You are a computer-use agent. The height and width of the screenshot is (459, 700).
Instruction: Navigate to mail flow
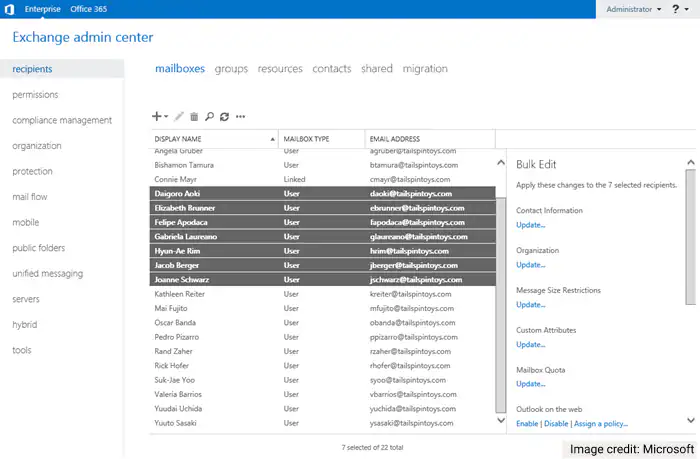tap(29, 196)
